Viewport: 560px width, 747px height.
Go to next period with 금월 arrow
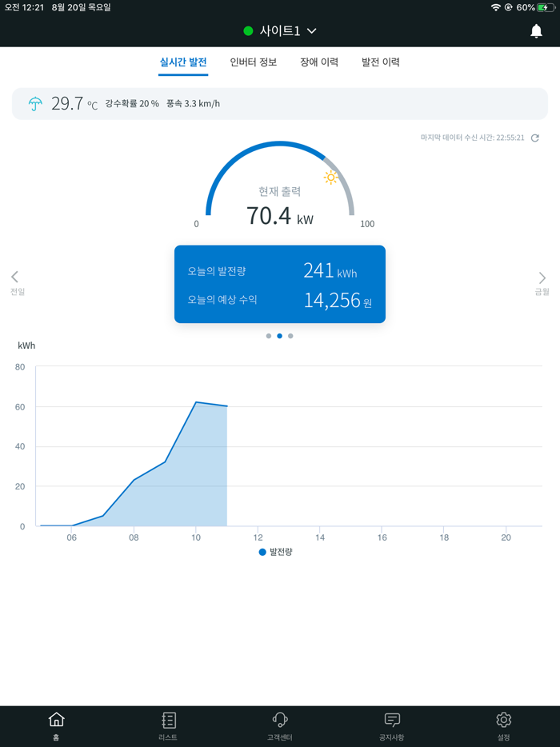(x=542, y=283)
